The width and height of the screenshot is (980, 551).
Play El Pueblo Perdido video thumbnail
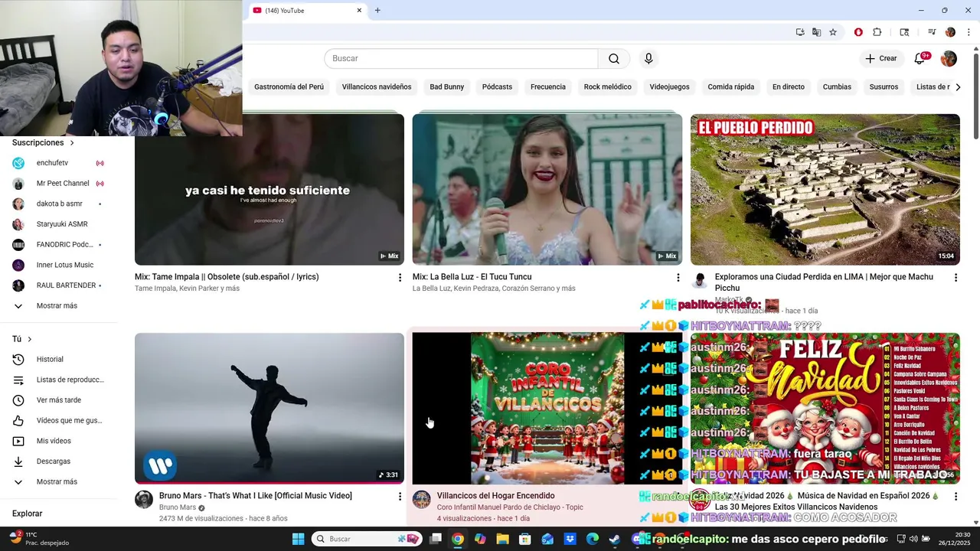[825, 190]
